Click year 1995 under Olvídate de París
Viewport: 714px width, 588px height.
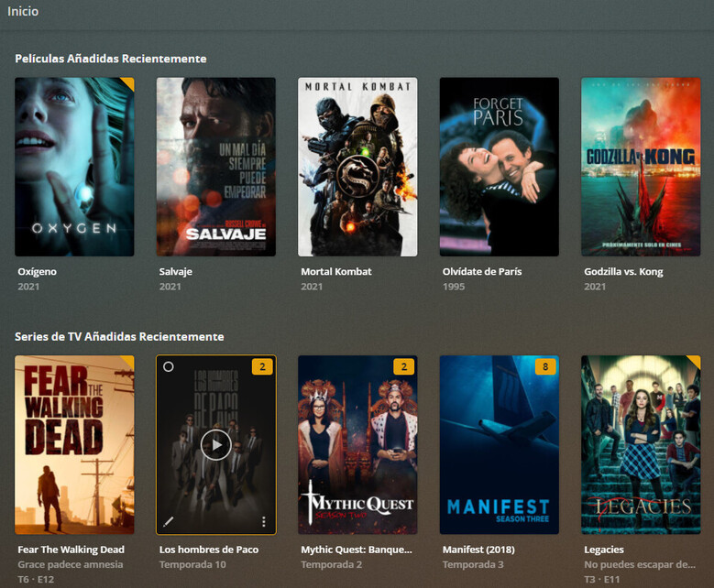pyautogui.click(x=454, y=287)
